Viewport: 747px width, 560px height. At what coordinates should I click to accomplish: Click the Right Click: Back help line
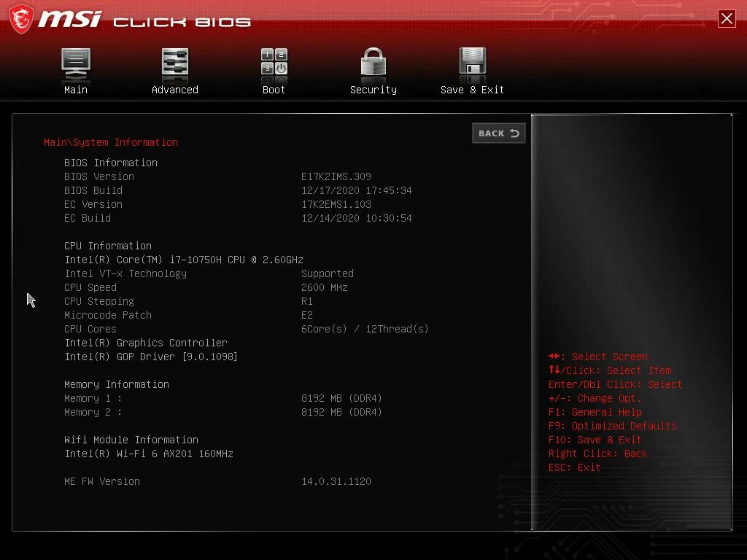598,454
